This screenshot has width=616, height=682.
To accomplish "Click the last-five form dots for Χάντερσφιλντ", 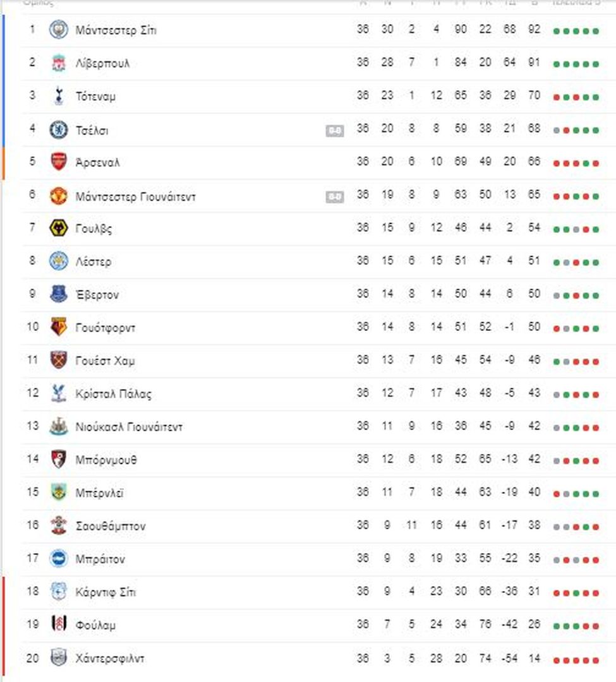I will 576,661.
